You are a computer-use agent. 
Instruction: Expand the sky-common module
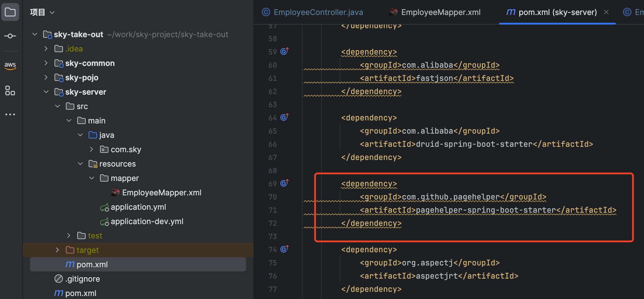pos(46,63)
